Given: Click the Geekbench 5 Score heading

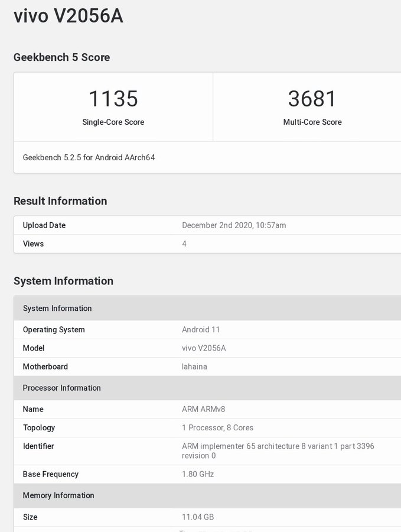Looking at the screenshot, I should 61,57.
